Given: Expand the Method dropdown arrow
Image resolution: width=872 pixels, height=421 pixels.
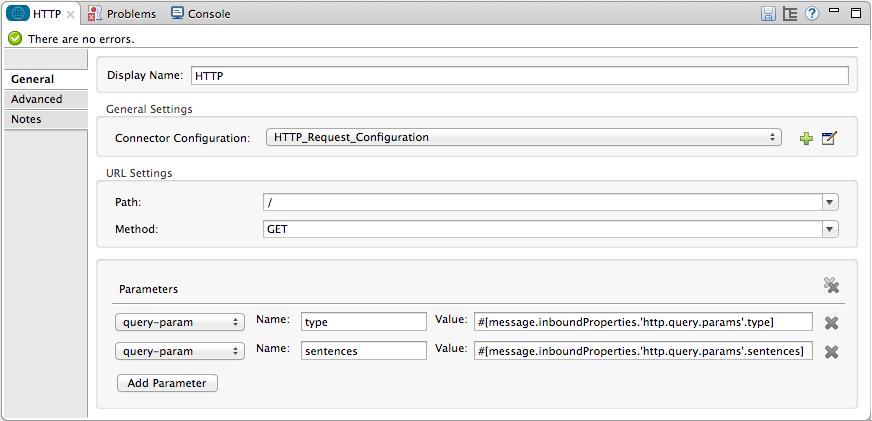Looking at the screenshot, I should pos(830,229).
